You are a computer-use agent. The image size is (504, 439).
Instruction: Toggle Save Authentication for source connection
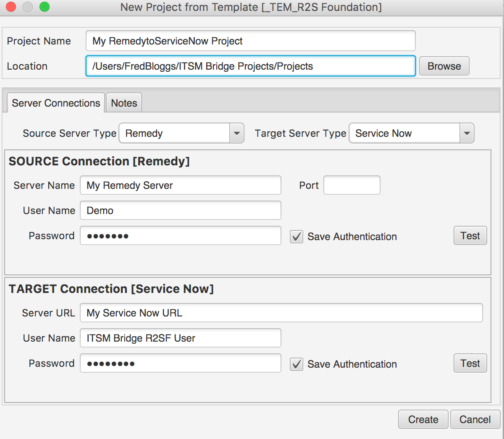click(297, 237)
